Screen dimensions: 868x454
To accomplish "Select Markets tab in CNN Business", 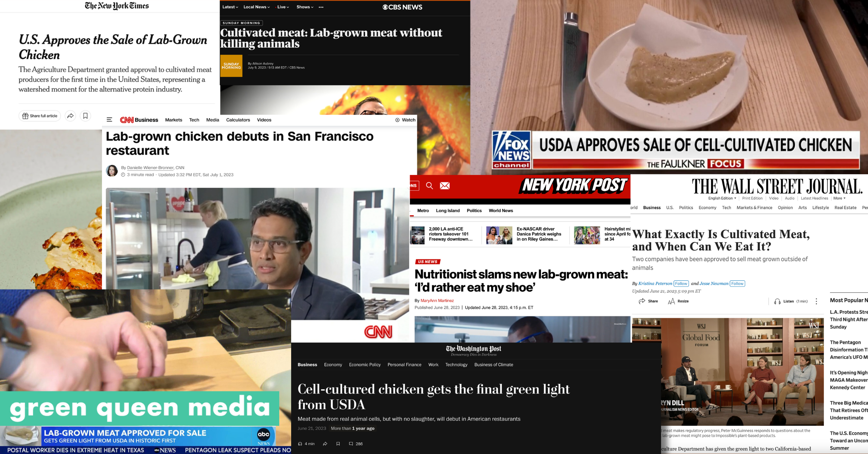I will pyautogui.click(x=174, y=120).
